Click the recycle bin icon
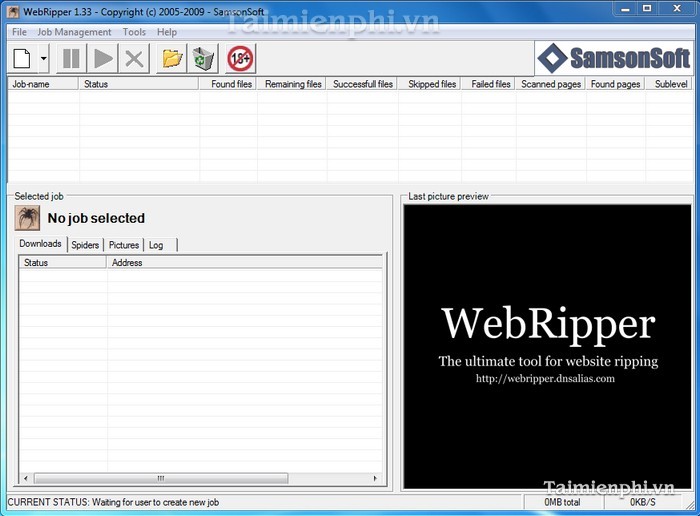This screenshot has width=700, height=516. coord(203,58)
